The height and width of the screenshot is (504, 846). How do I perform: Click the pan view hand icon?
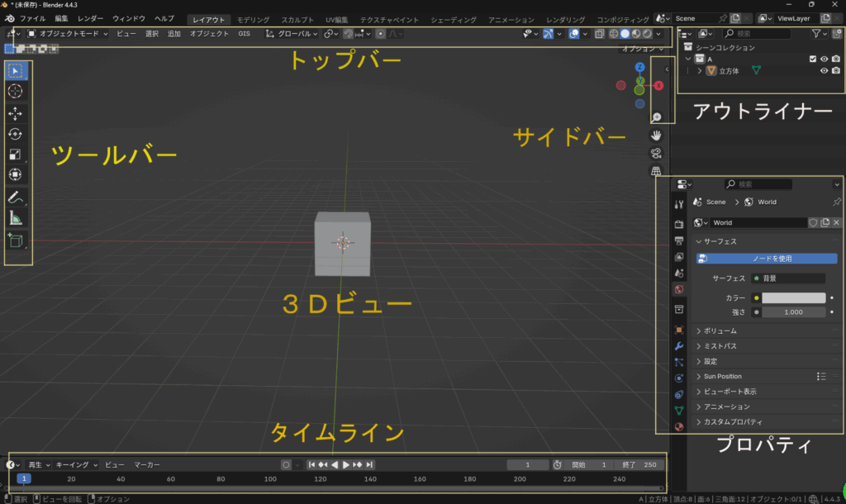click(x=656, y=136)
